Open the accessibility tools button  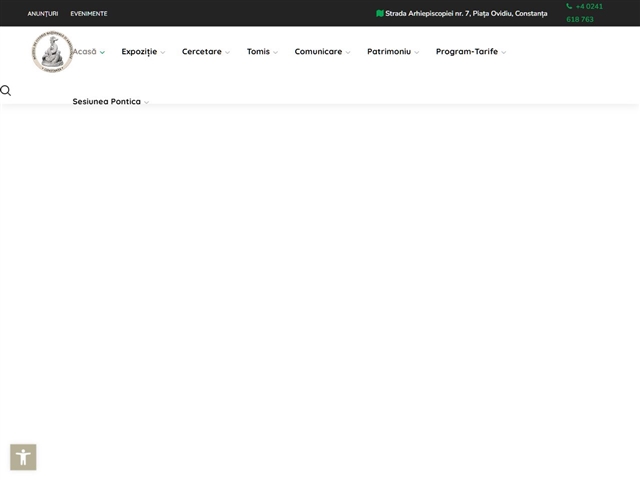pyautogui.click(x=23, y=457)
